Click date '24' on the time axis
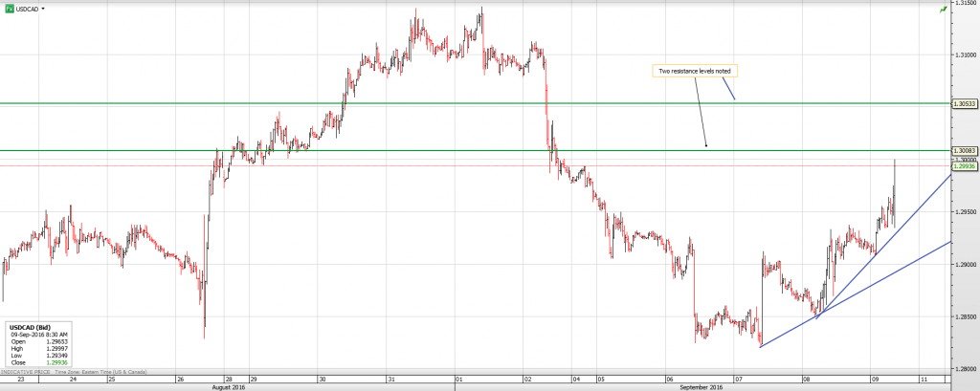The height and width of the screenshot is (391, 980). click(x=73, y=380)
